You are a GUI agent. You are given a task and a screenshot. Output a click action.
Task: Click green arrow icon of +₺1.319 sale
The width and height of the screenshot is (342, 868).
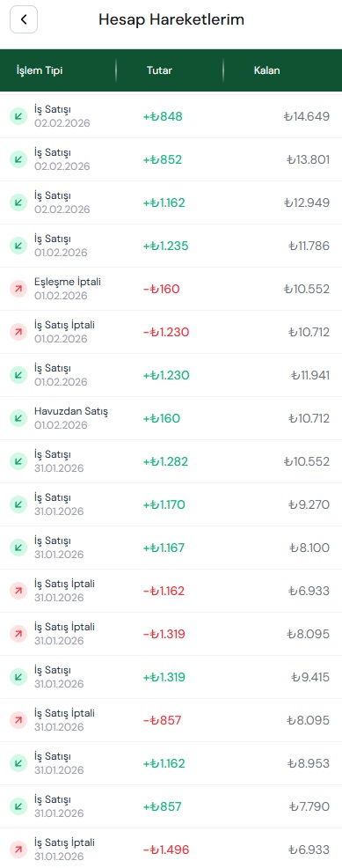click(x=18, y=677)
